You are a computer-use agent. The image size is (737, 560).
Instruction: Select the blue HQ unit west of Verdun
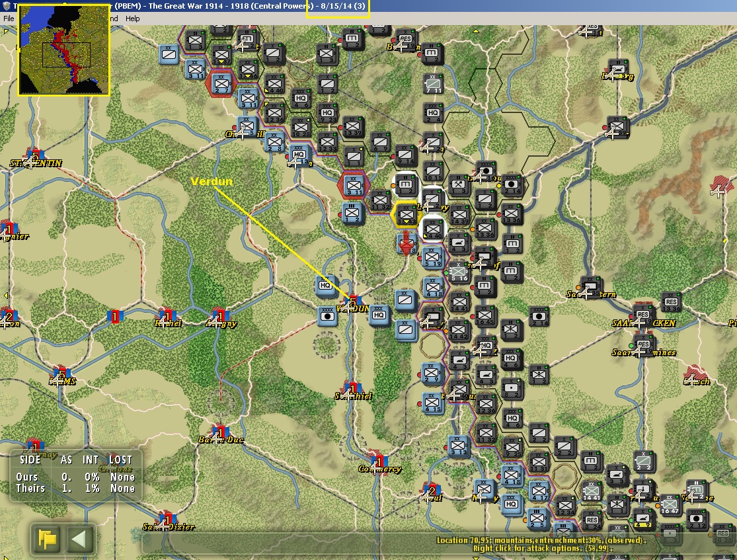point(326,286)
